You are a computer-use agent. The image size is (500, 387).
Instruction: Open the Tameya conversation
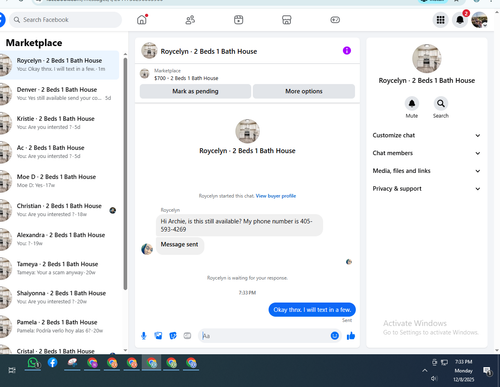click(59, 268)
